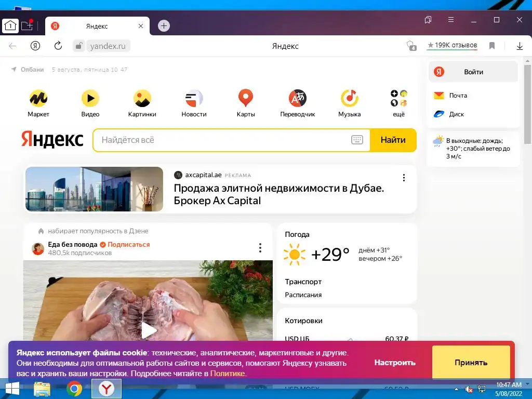Image resolution: width=532 pixels, height=399 pixels.
Task: Click the extensions icon with badge 4
Action: [411, 46]
